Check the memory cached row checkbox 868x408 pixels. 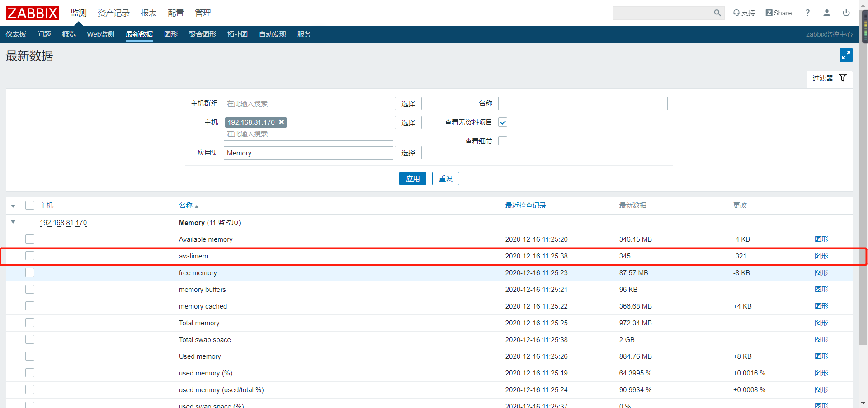[30, 306]
